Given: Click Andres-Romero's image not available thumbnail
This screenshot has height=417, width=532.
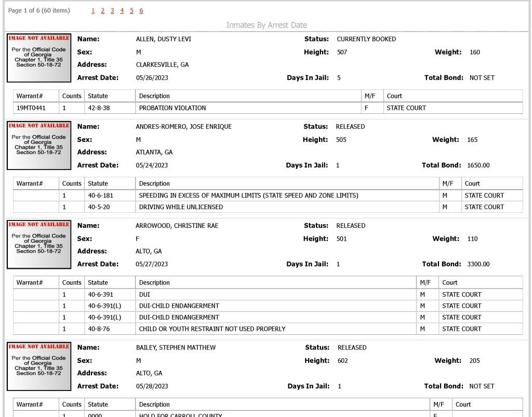Looking at the screenshot, I should pos(39,146).
